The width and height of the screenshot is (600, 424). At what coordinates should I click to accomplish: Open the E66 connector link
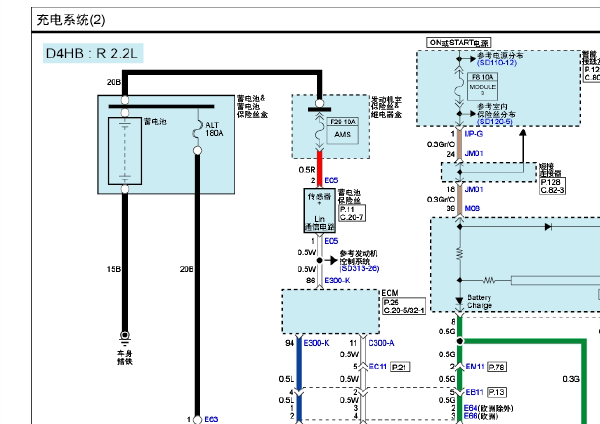pos(470,416)
